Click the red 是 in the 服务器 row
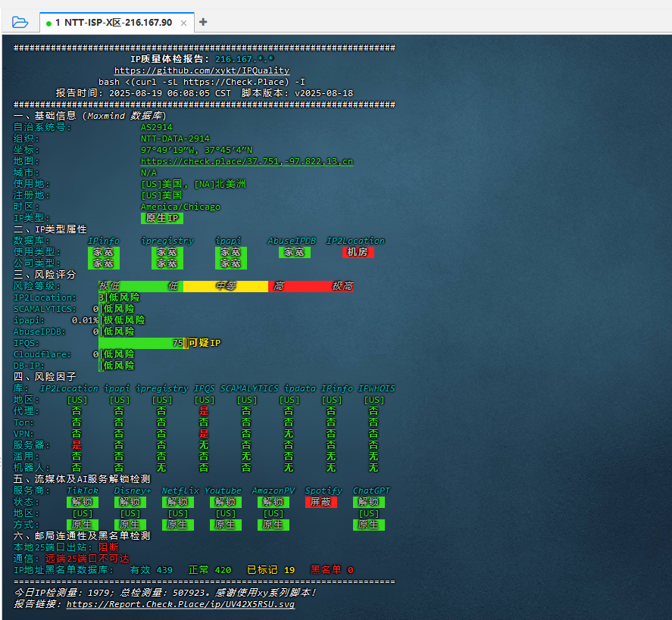The image size is (672, 620). click(x=77, y=445)
